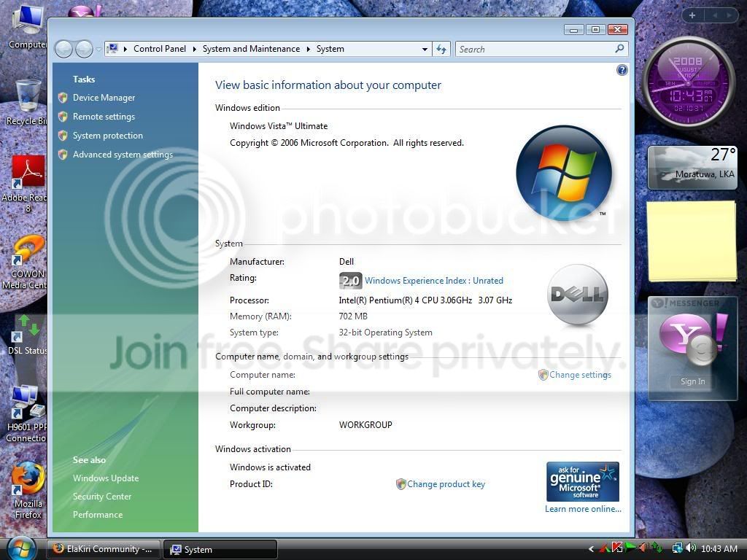Open Windows Experience Index link

[433, 281]
